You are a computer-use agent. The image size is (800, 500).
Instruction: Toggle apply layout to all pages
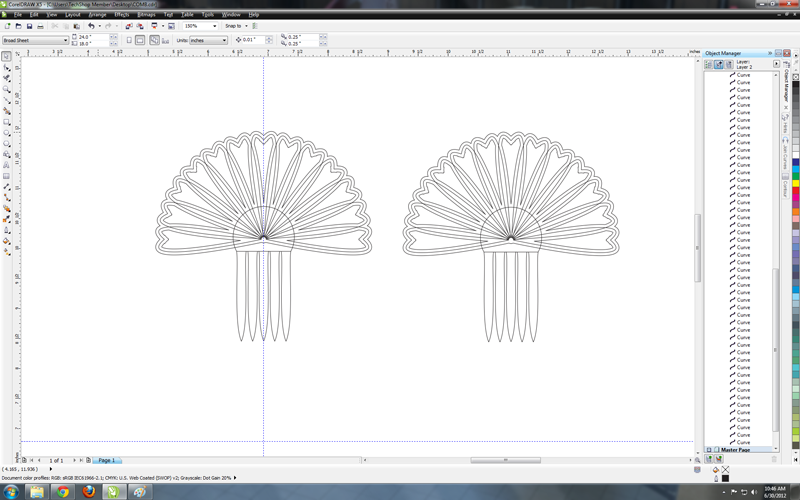point(155,40)
